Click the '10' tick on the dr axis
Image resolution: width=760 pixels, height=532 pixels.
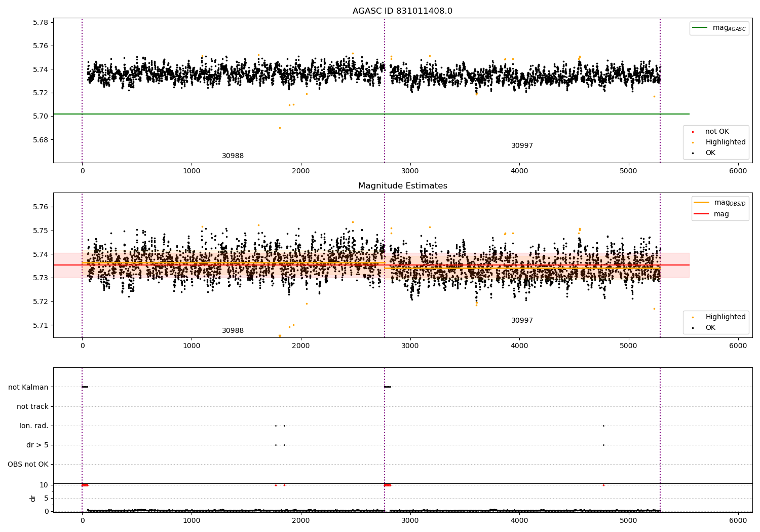[x=44, y=485]
